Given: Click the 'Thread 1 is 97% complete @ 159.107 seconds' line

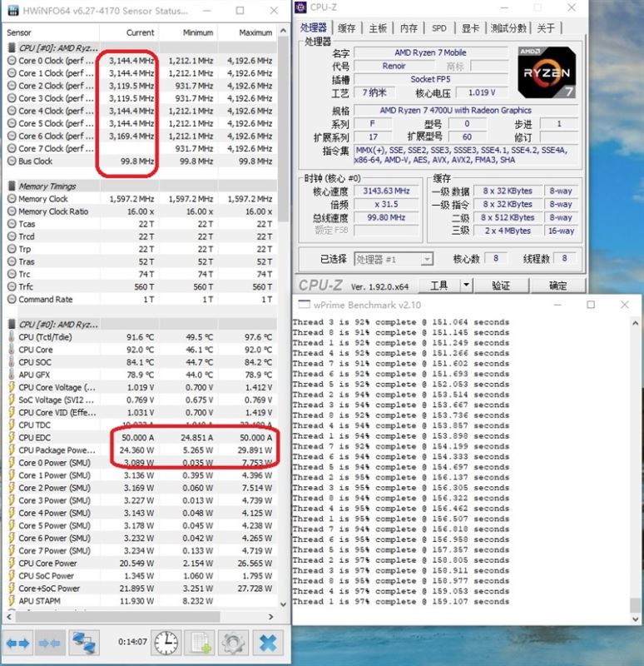Looking at the screenshot, I should (401, 601).
